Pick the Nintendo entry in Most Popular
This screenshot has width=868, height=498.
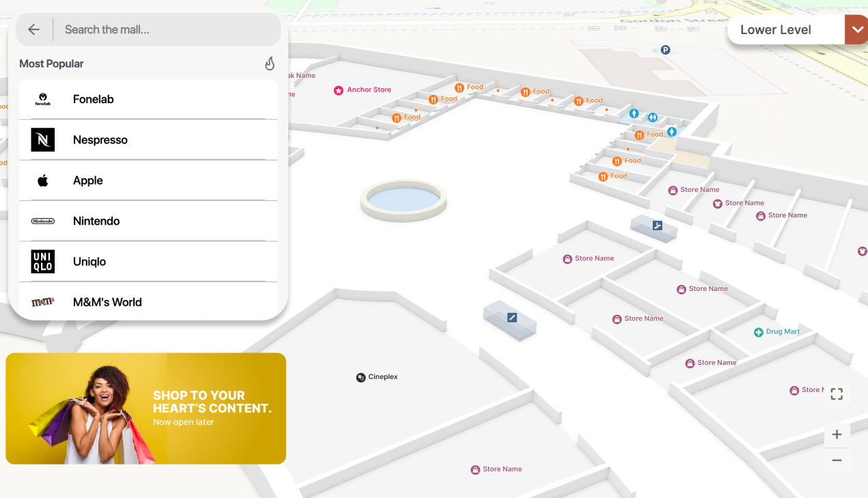click(x=148, y=221)
